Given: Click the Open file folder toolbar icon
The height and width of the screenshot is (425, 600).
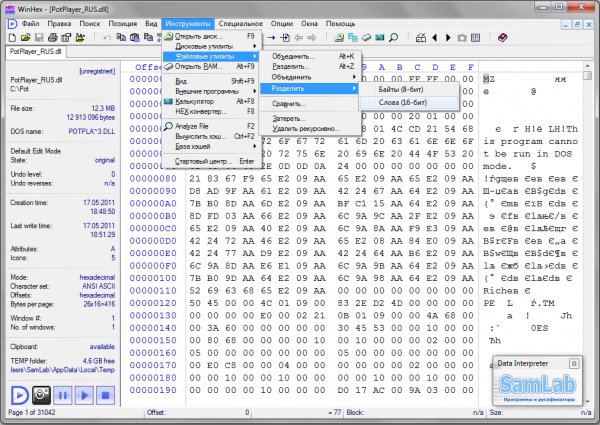Looking at the screenshot, I should [26, 37].
